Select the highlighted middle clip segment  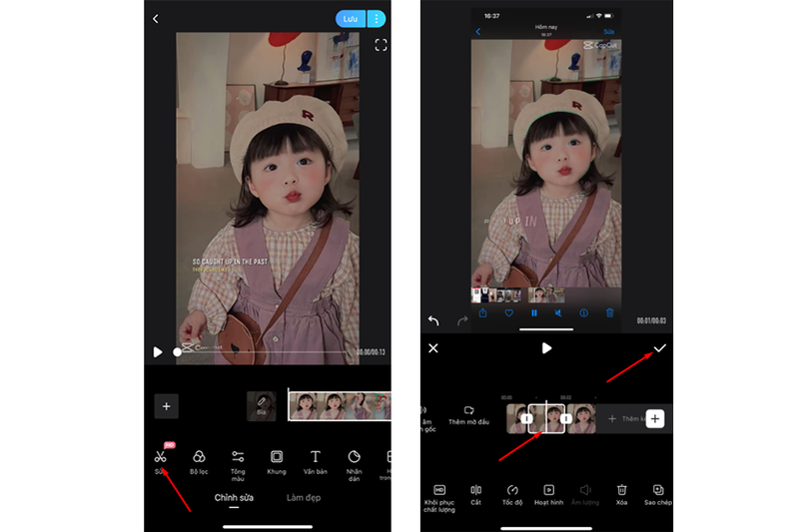(546, 418)
